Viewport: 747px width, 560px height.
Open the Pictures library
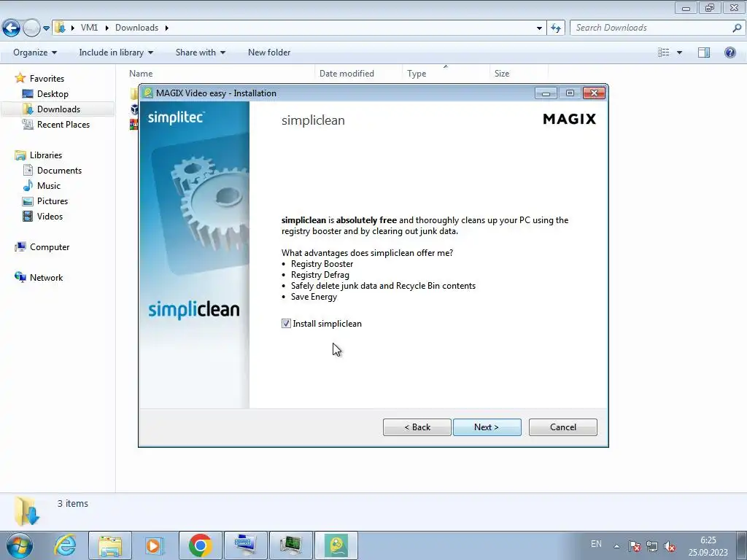pos(53,201)
